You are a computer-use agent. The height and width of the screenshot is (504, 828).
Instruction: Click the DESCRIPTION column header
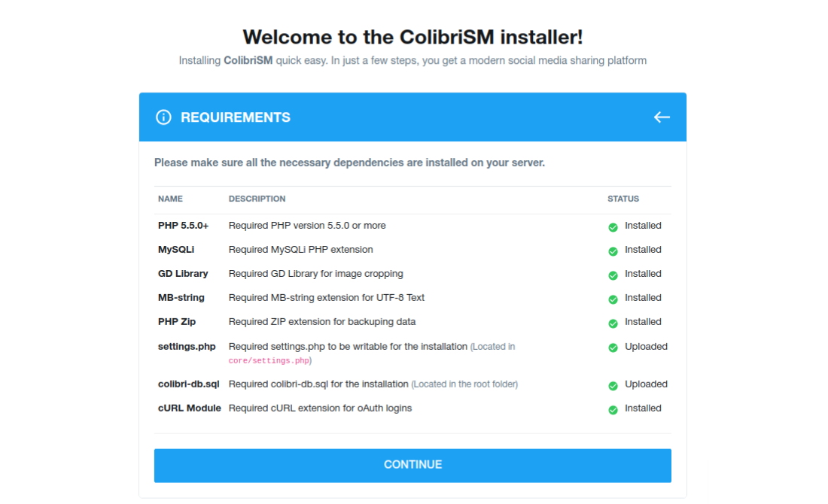click(x=257, y=199)
